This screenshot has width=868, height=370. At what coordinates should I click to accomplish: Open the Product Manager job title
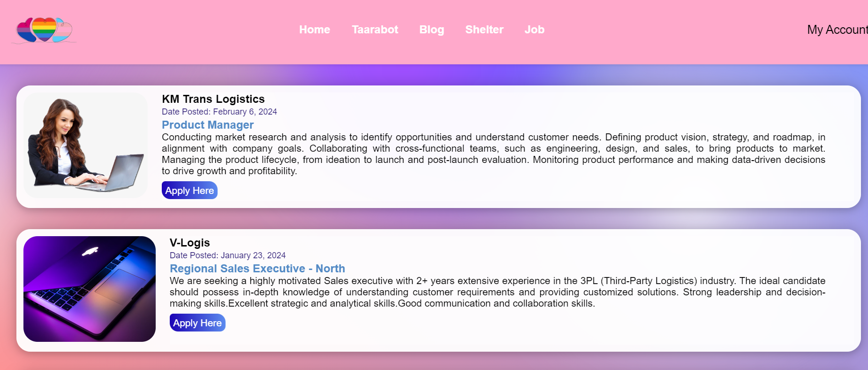[208, 125]
